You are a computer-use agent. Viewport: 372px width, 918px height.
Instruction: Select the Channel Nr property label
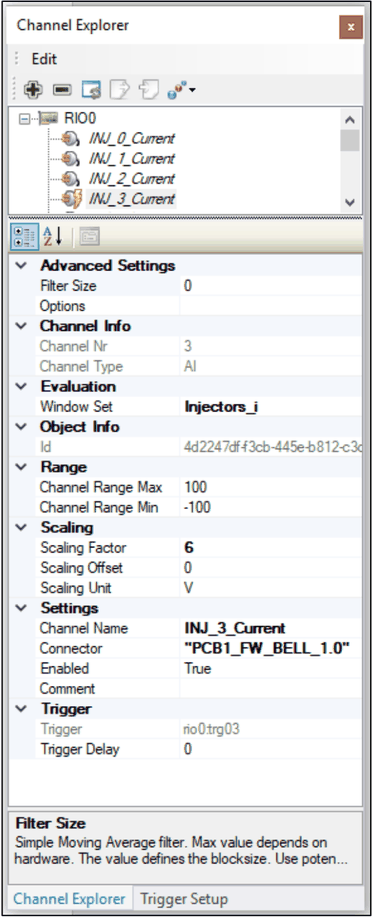click(74, 346)
